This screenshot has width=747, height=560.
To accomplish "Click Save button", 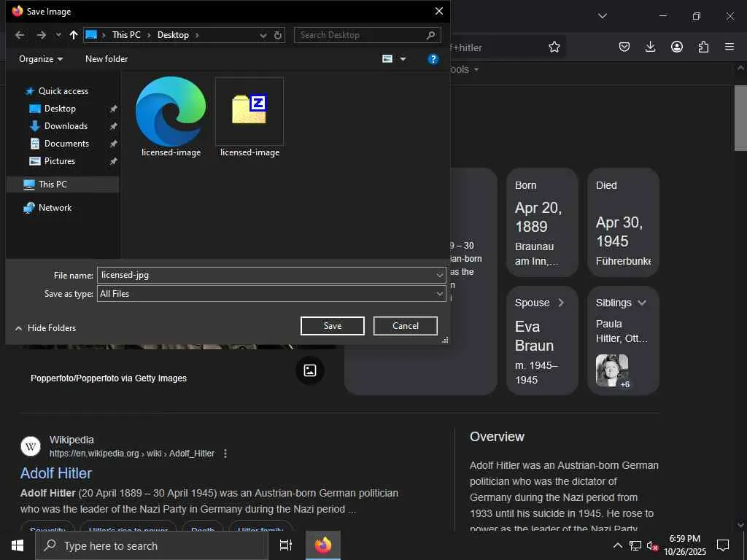I will click(x=333, y=326).
